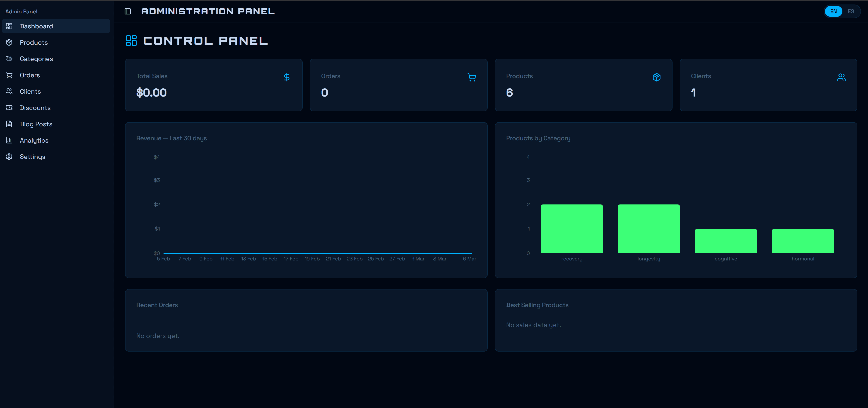Click the Discounts ticket icon in the sidebar
The width and height of the screenshot is (868, 408).
point(9,108)
